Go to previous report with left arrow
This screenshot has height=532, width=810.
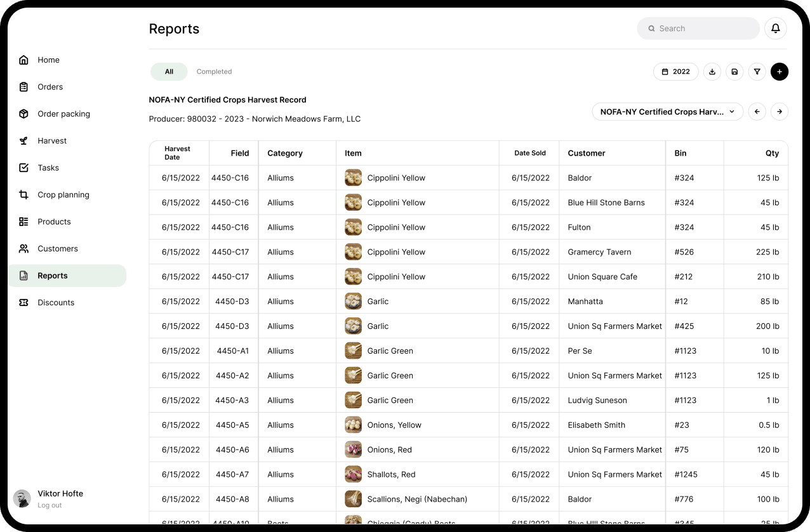coord(757,112)
